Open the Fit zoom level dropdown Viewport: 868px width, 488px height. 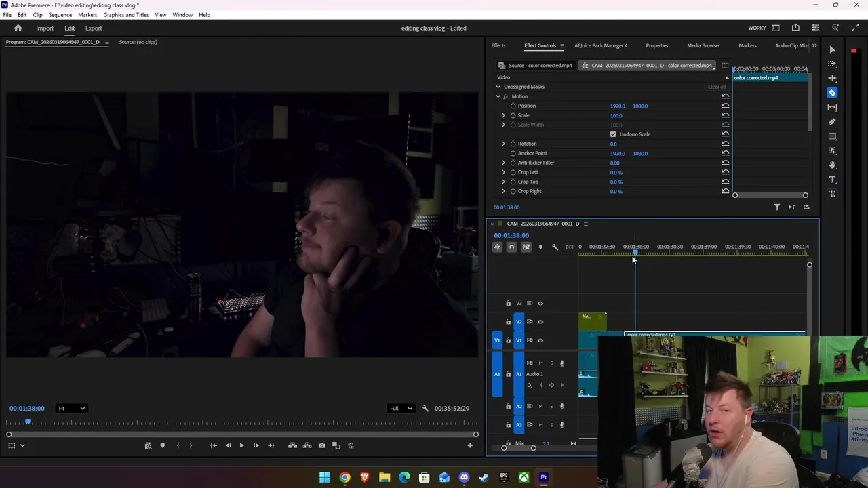71,408
